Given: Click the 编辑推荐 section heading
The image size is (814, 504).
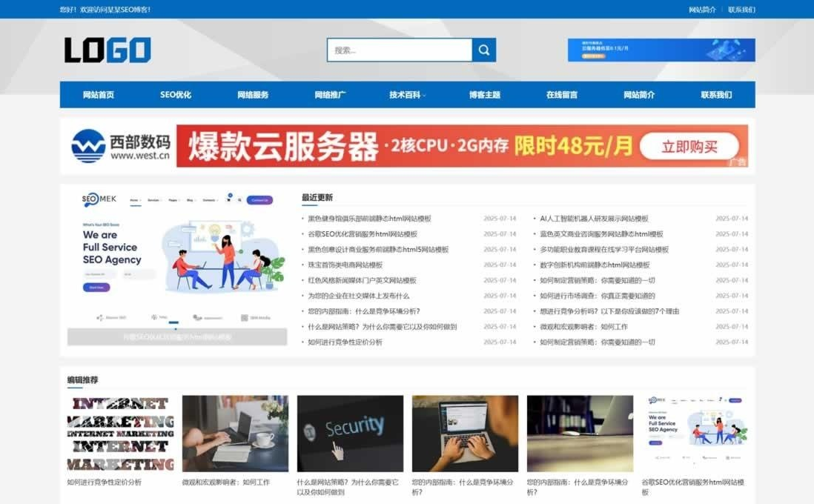Looking at the screenshot, I should pyautogui.click(x=82, y=379).
